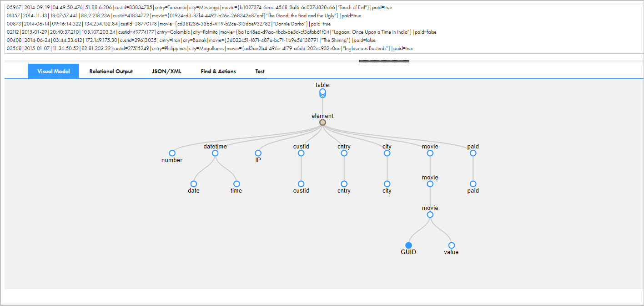Click the upper paid node circle
Image resolution: width=644 pixels, height=306 pixels.
[x=473, y=153]
